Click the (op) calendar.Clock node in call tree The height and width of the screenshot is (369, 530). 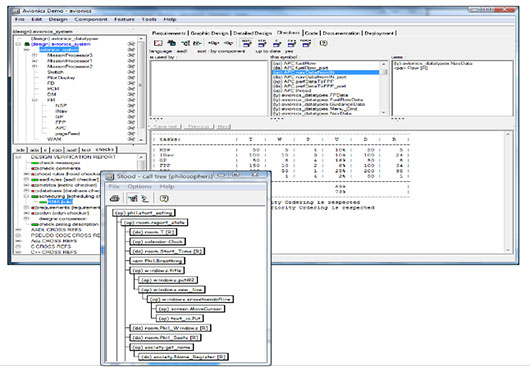[x=158, y=242]
